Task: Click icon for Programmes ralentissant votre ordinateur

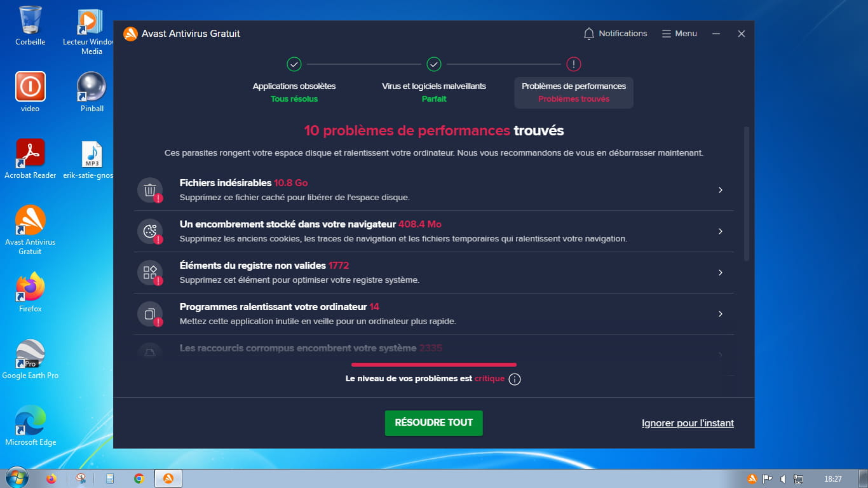Action: [x=150, y=314]
